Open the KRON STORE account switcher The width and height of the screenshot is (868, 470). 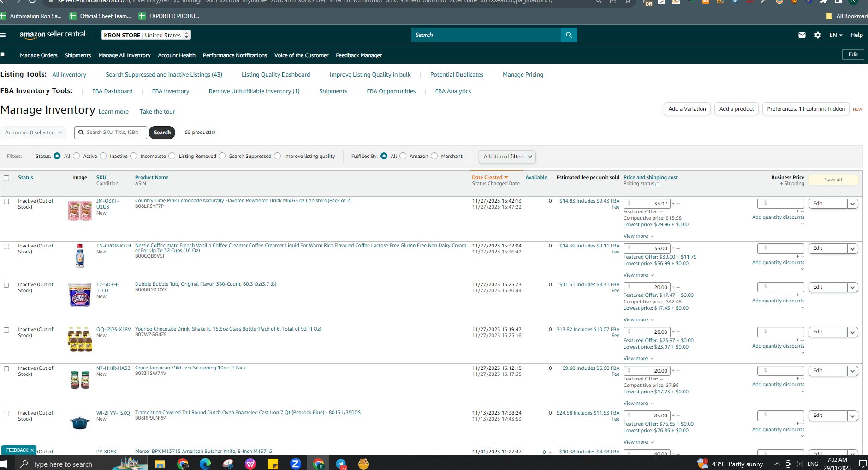click(146, 35)
